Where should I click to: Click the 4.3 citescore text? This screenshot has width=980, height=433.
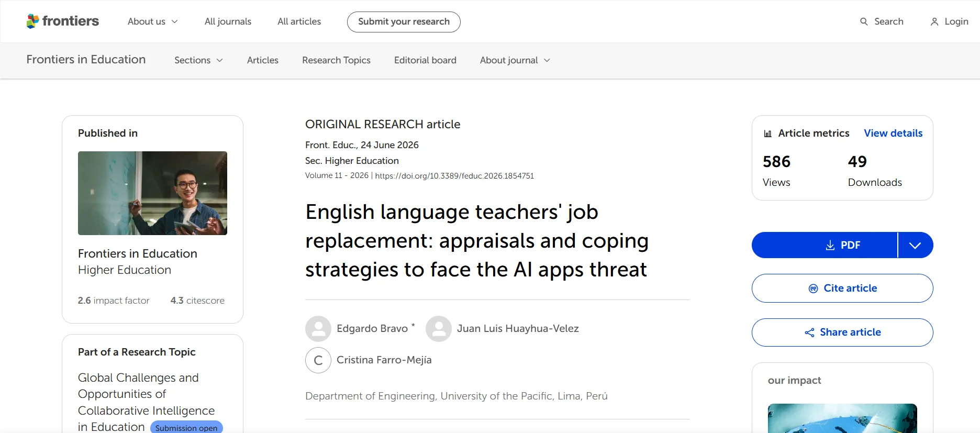[x=197, y=301]
